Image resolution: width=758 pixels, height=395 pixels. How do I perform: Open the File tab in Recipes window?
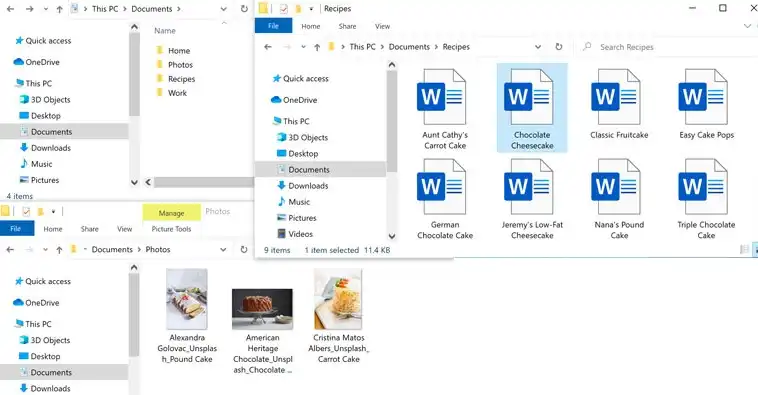click(273, 26)
